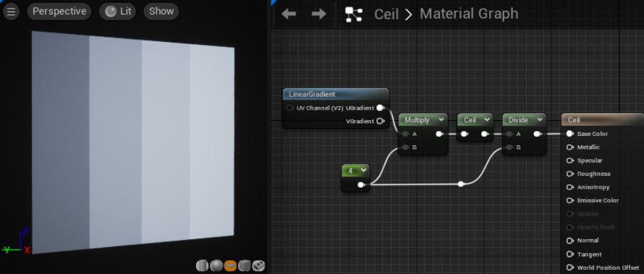Click the Multiply node title
The width and height of the screenshot is (644, 274).
click(417, 120)
